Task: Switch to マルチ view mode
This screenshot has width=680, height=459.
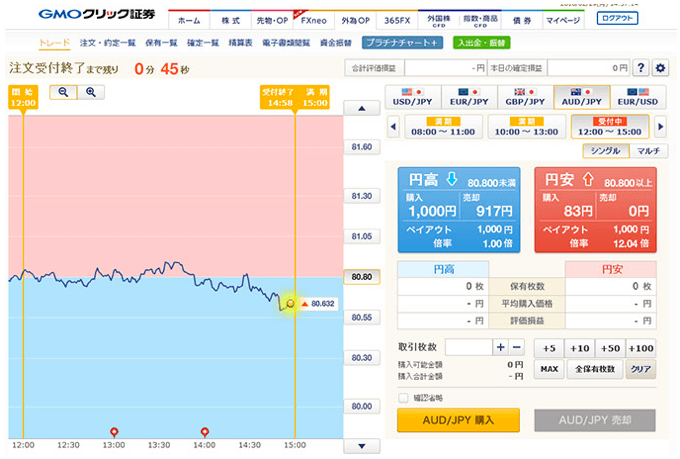Action: [x=645, y=151]
